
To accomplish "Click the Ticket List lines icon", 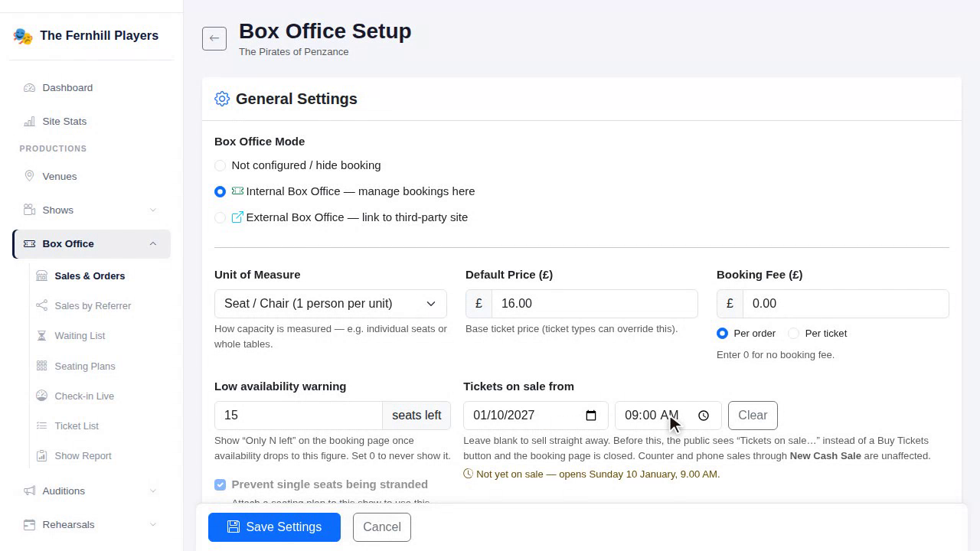I will click(41, 425).
